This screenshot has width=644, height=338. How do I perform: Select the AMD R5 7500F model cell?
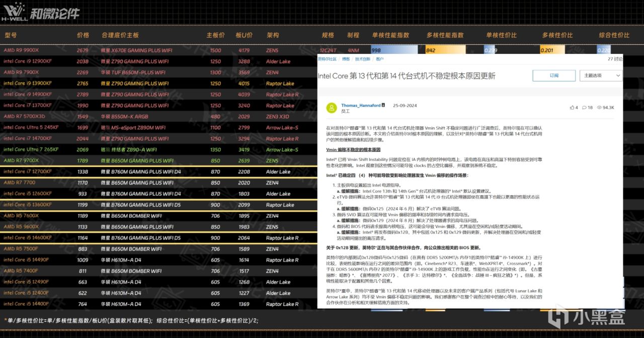coord(21,249)
